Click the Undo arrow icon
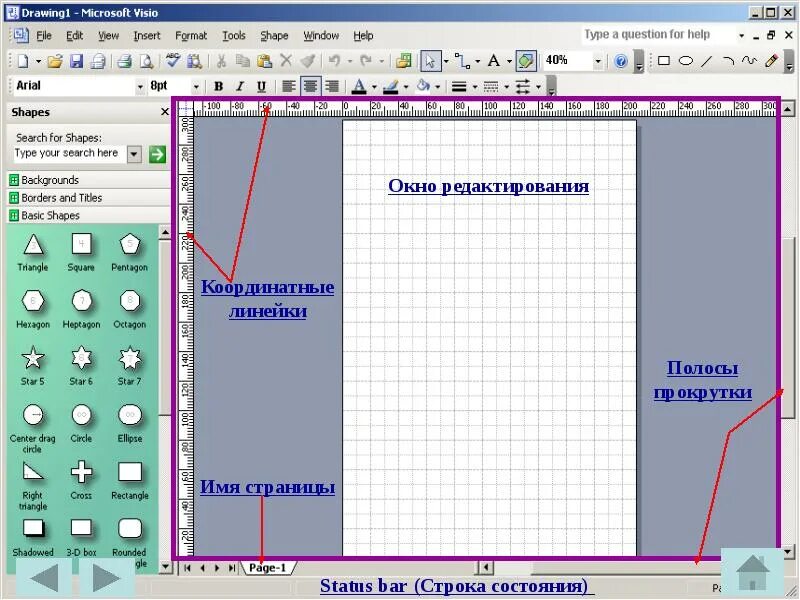 pyautogui.click(x=335, y=61)
